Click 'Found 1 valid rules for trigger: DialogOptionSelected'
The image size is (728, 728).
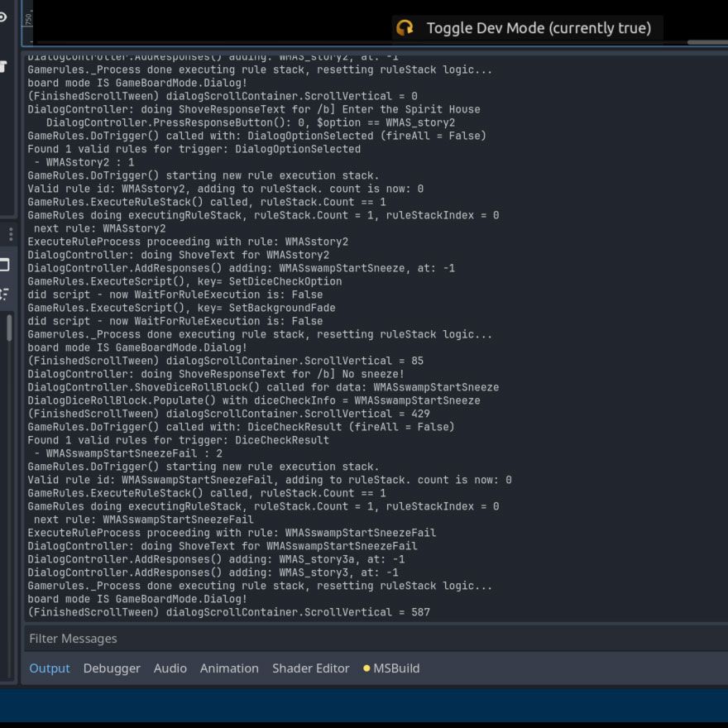194,149
